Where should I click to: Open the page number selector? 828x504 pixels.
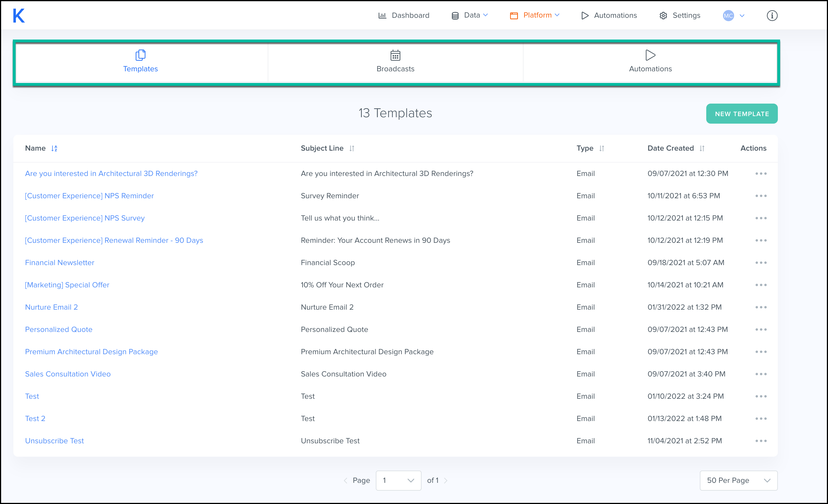tap(398, 481)
